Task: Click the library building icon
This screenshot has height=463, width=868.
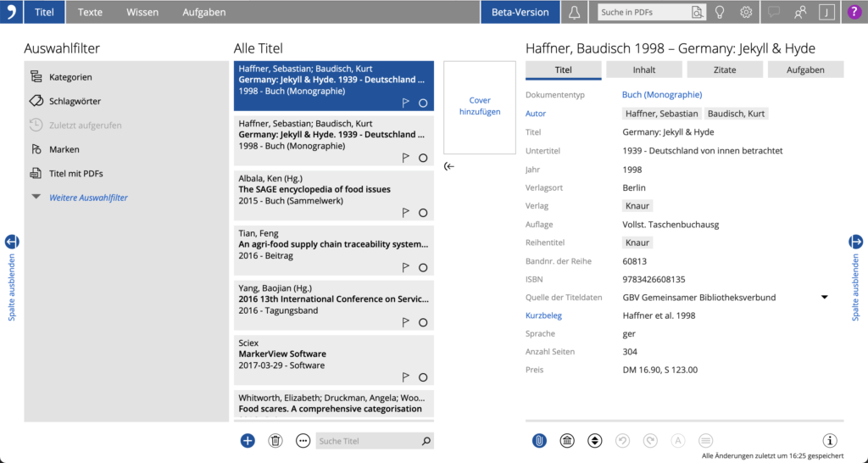Action: (x=567, y=440)
